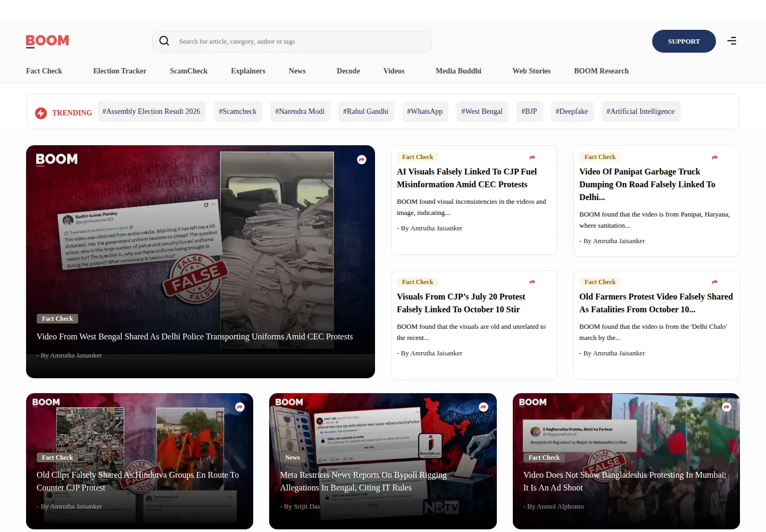Viewport: 766px width, 532px height.
Task: Open the Decode navigation tab
Action: pyautogui.click(x=348, y=71)
